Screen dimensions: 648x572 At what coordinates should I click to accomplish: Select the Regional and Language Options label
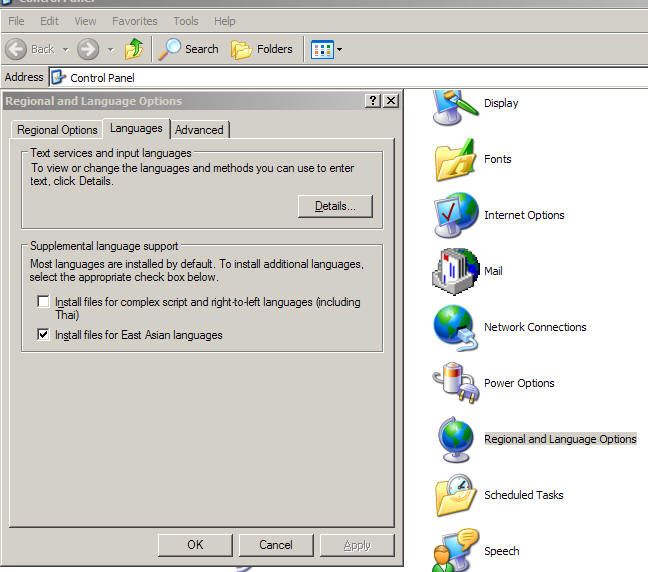click(560, 439)
